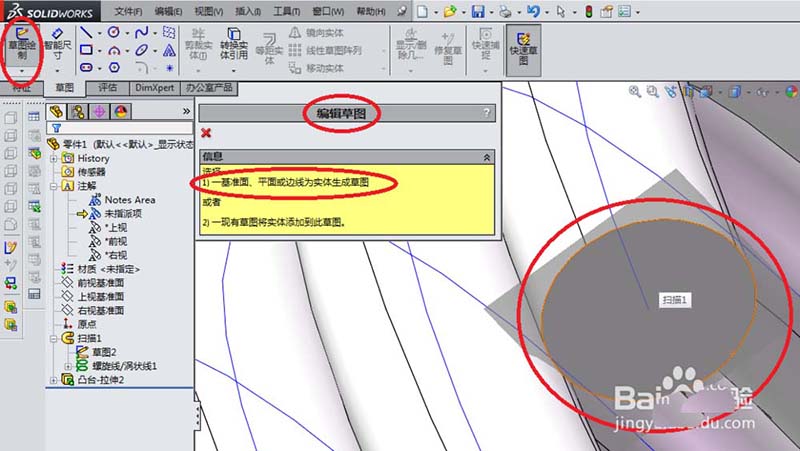Open the 智能尺寸 dropdown arrow

pyautogui.click(x=57, y=71)
